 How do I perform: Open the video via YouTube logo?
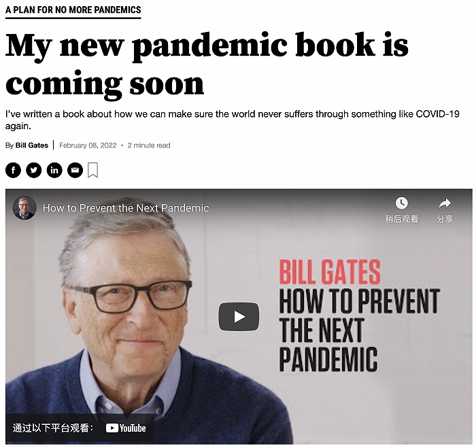pos(126,428)
